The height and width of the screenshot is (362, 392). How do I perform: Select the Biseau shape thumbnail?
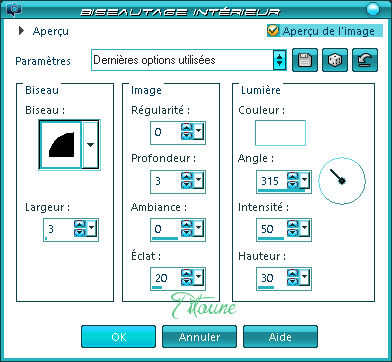[61, 144]
